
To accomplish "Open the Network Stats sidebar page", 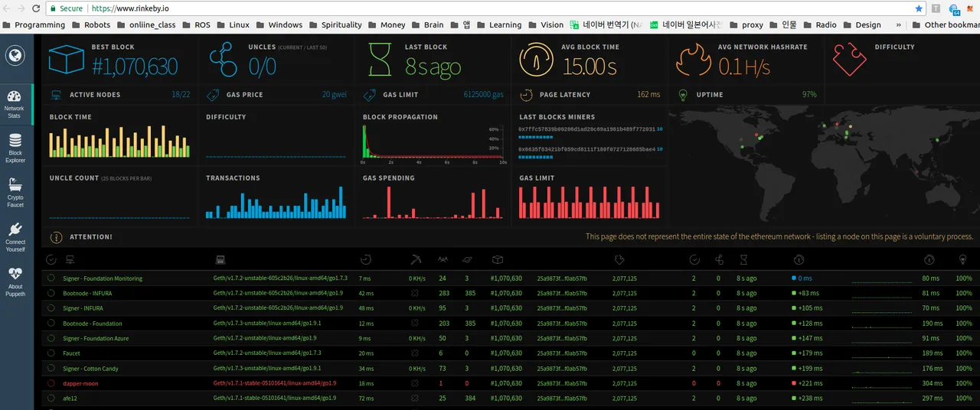I will (x=15, y=103).
